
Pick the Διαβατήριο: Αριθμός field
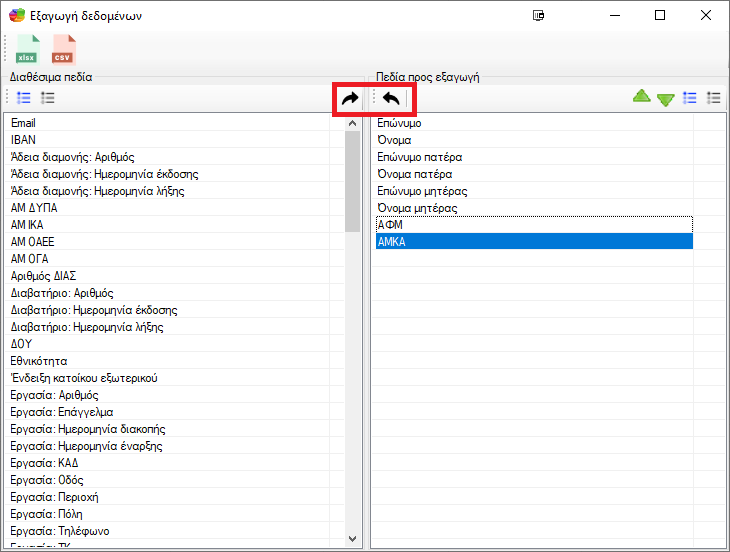click(x=62, y=293)
